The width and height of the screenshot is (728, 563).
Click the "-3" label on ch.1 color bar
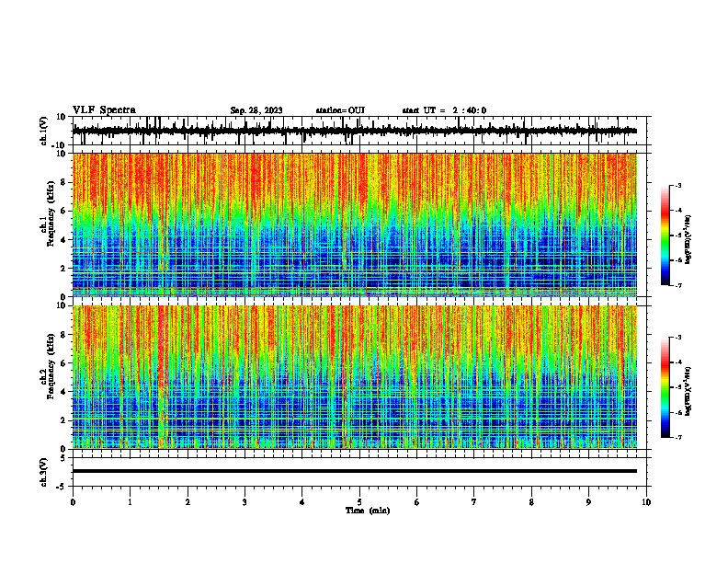(x=677, y=185)
